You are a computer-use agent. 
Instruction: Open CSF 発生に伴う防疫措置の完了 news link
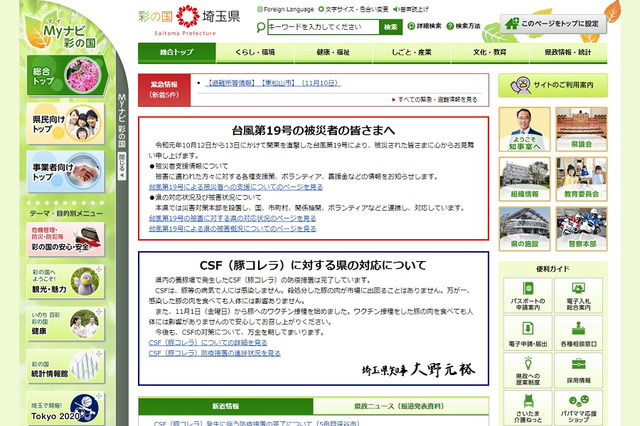coord(256,423)
